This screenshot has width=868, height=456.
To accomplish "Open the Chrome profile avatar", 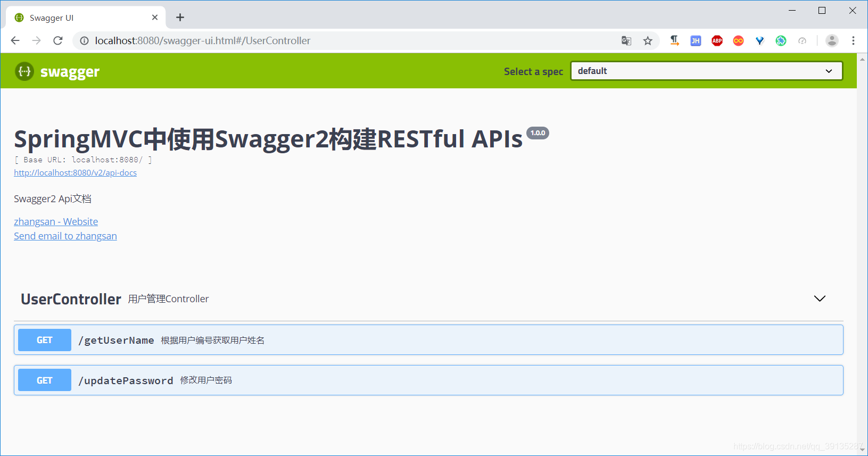I will point(832,40).
